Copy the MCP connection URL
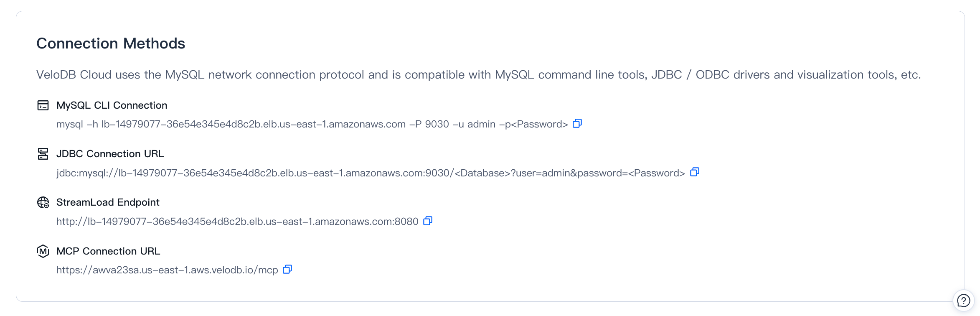 point(287,270)
